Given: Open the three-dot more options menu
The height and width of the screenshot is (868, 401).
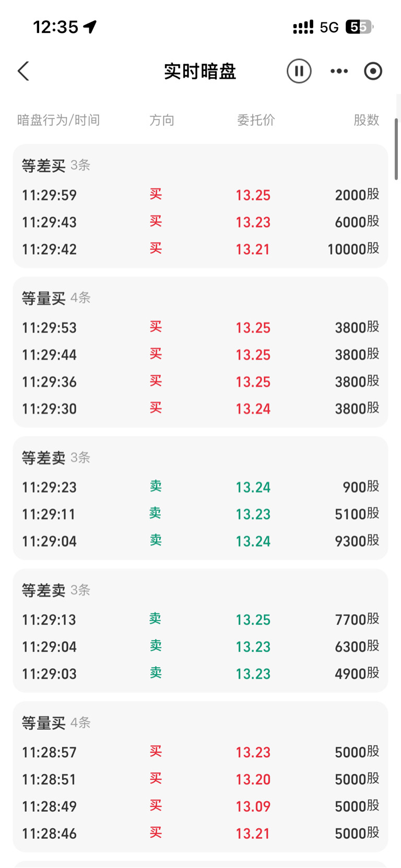Looking at the screenshot, I should 339,71.
